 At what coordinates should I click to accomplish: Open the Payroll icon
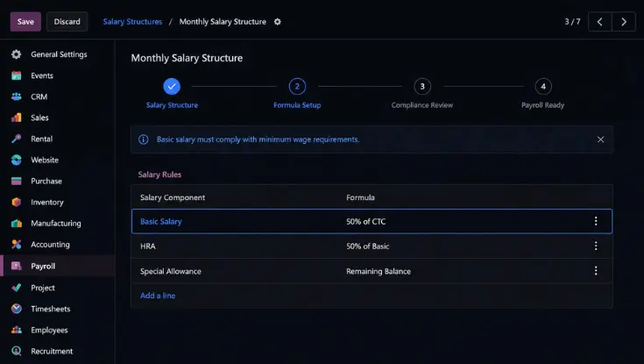coord(17,266)
